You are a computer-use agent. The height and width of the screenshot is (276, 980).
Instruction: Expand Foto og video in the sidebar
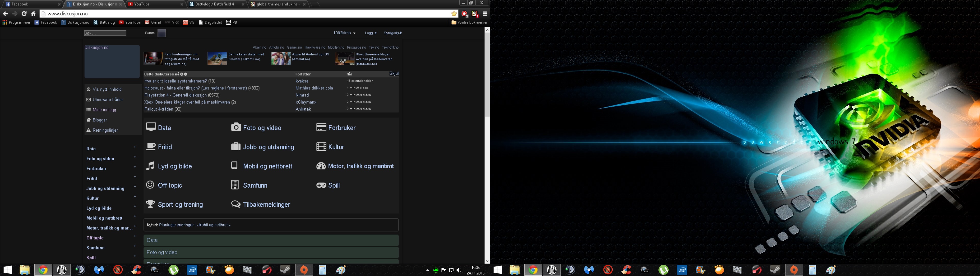click(x=135, y=157)
